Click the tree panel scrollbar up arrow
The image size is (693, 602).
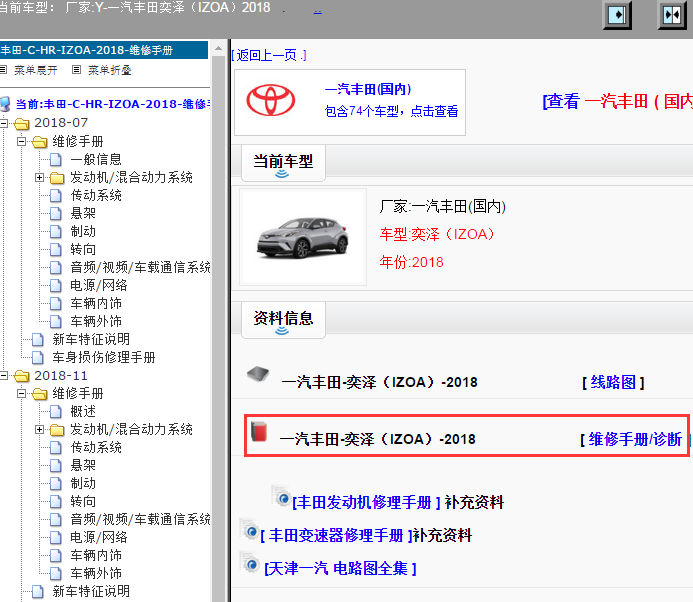coord(218,48)
